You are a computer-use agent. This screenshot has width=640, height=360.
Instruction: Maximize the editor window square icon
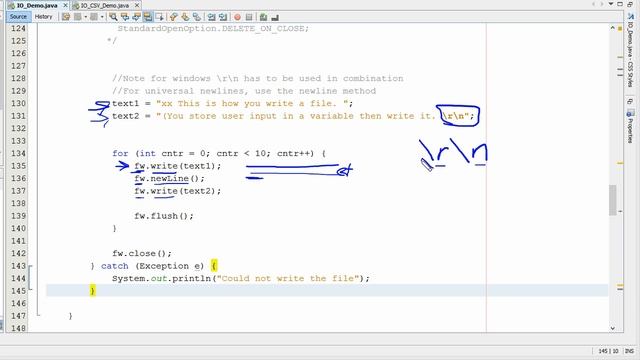click(620, 4)
